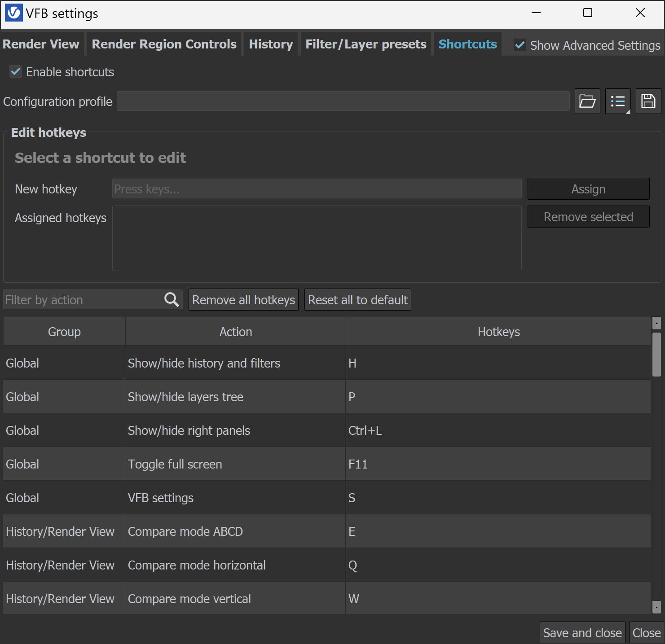
Task: Save configuration profile with floppy icon
Action: tap(648, 101)
